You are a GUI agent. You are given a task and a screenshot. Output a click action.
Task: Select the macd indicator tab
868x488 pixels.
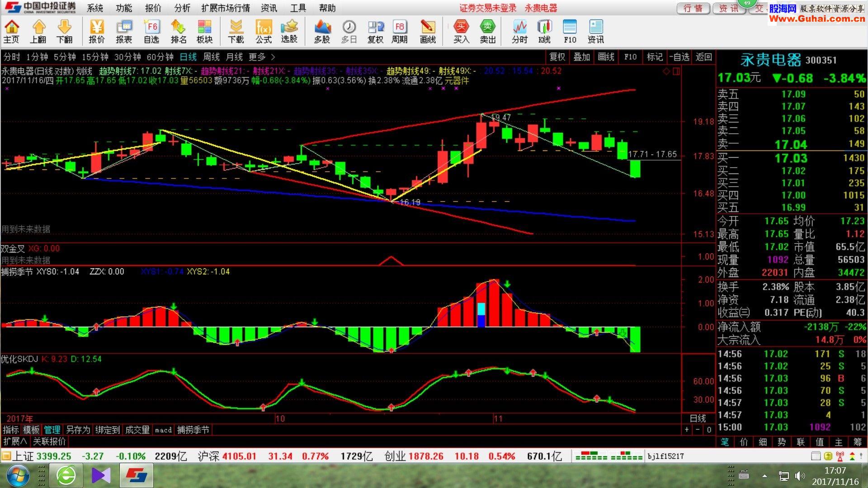tap(163, 430)
